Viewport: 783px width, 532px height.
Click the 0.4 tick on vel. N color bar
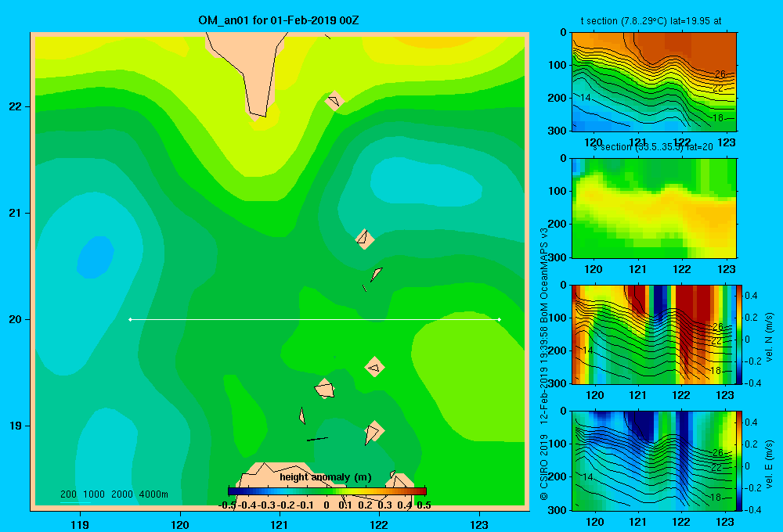click(x=751, y=296)
